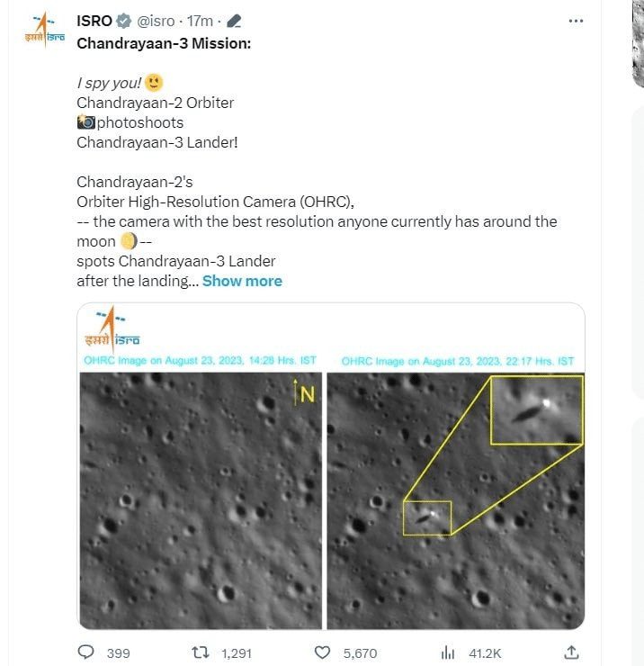The width and height of the screenshot is (644, 666).
Task: Click the verified badge beside ISRO
Action: pos(124,22)
